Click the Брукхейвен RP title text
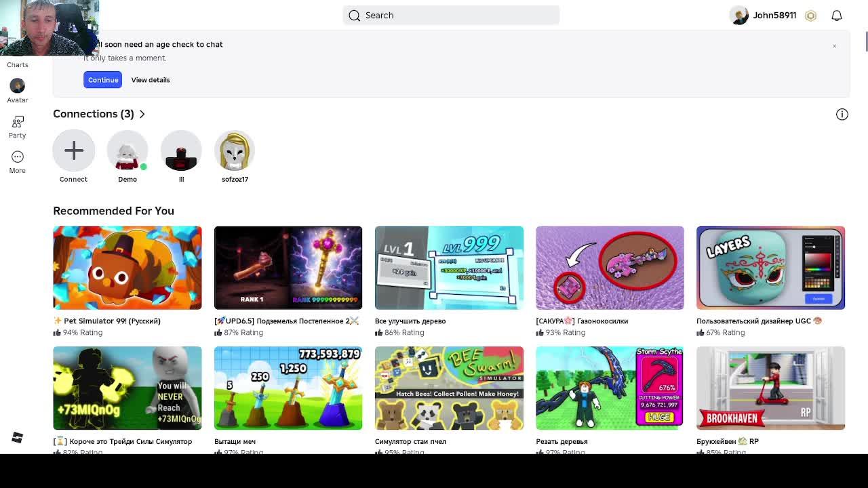The width and height of the screenshot is (868, 488). click(x=728, y=441)
